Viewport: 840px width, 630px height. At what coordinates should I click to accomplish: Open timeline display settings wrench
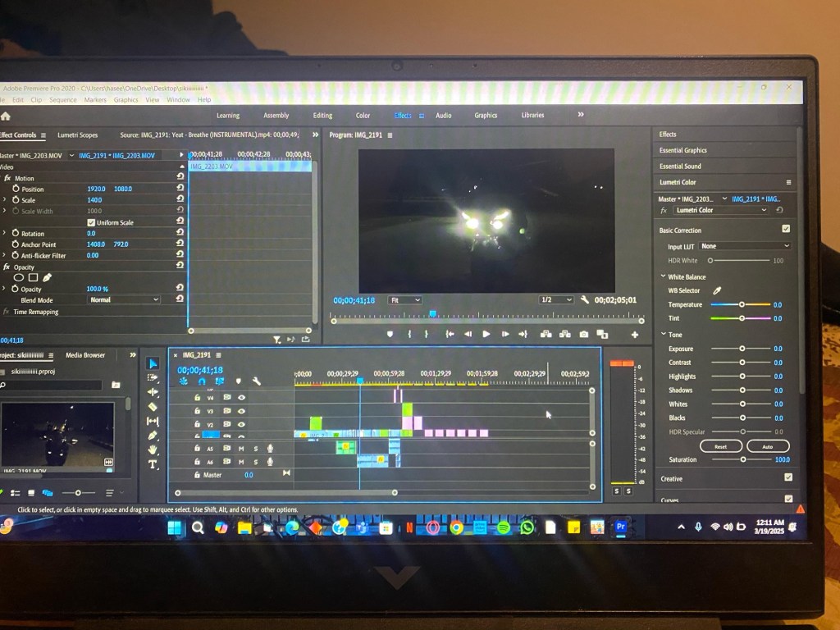257,381
